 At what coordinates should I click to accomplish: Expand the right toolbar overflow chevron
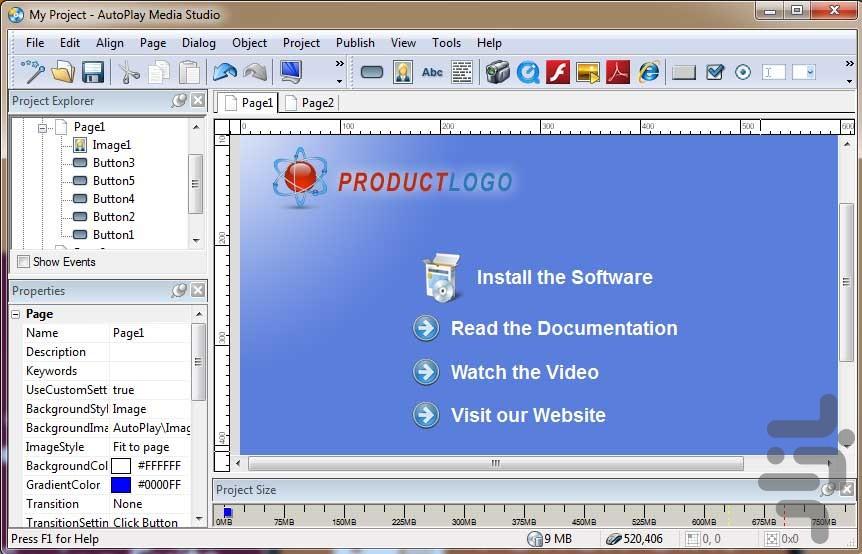[x=849, y=64]
